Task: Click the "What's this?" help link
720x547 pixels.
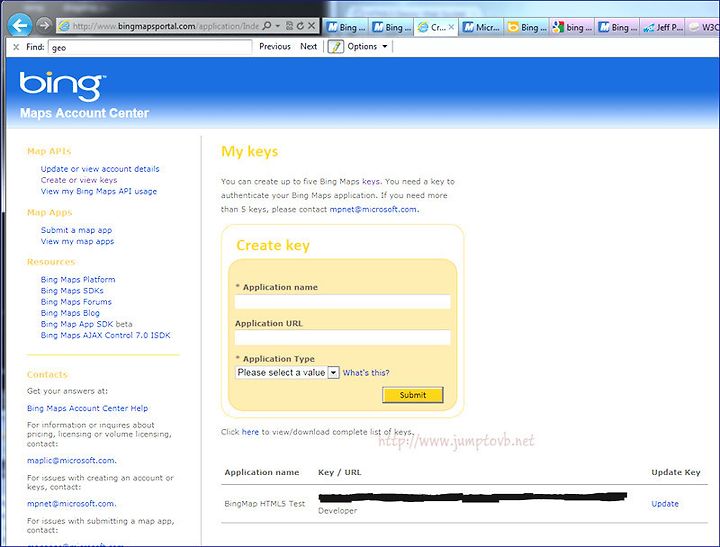Action: pos(366,373)
